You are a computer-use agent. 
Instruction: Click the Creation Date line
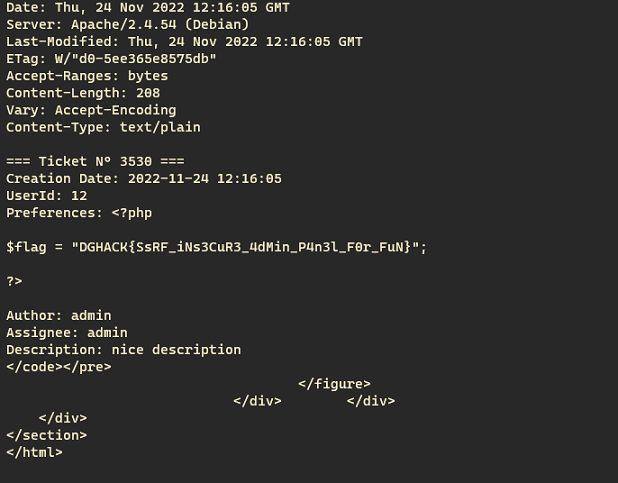click(x=144, y=179)
